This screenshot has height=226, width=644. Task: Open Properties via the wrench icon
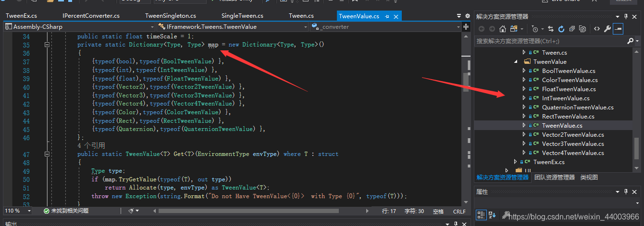pos(607,29)
